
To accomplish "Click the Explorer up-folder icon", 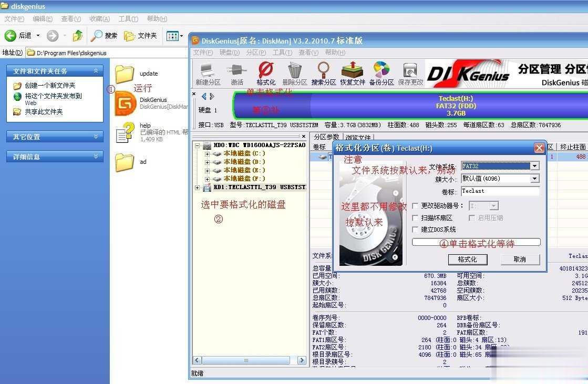I will (78, 36).
